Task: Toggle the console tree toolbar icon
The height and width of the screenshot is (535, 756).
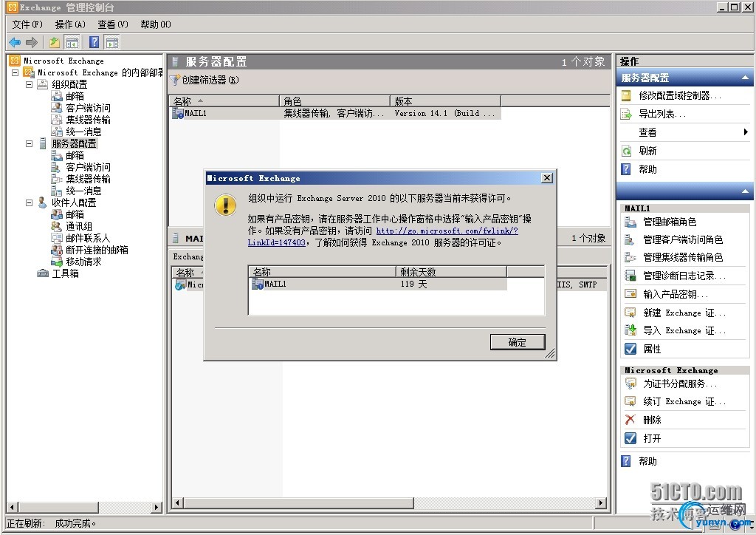Action: pos(72,42)
